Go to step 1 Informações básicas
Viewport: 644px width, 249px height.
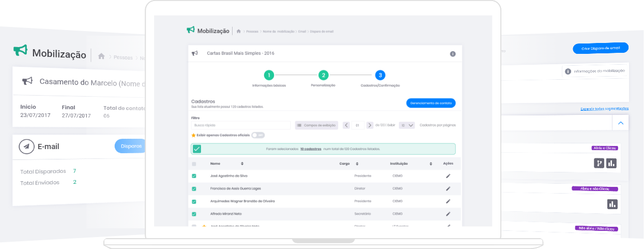coord(269,75)
